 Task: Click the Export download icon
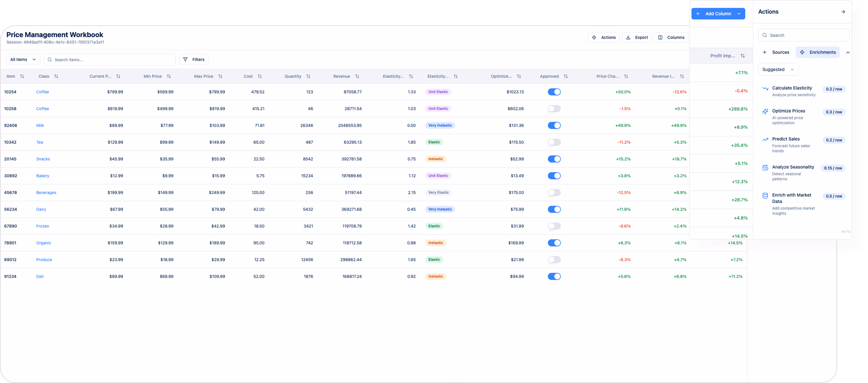coord(628,37)
